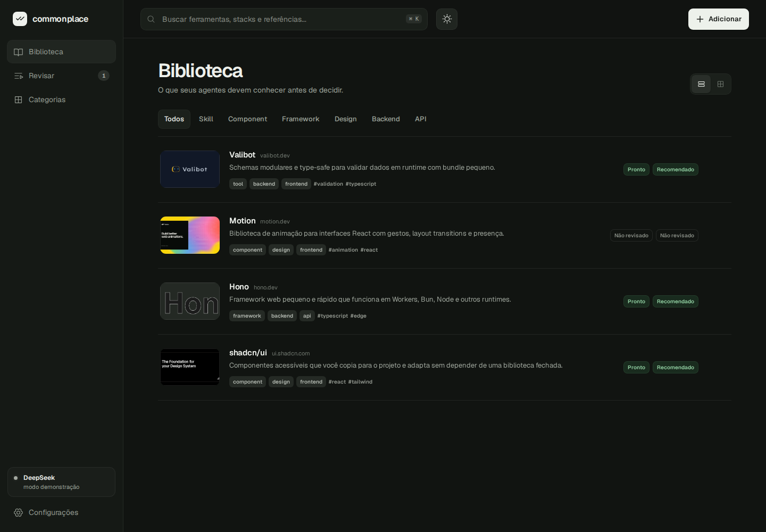This screenshot has height=532, width=766.
Task: Click the #tailwind hashtag on shadcn/ui
Action: tap(360, 382)
